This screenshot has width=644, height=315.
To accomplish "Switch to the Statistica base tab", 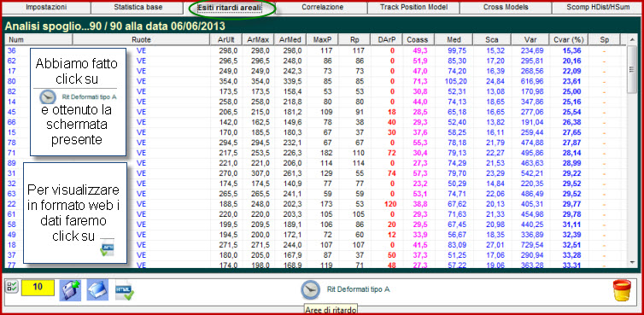I will 138,7.
